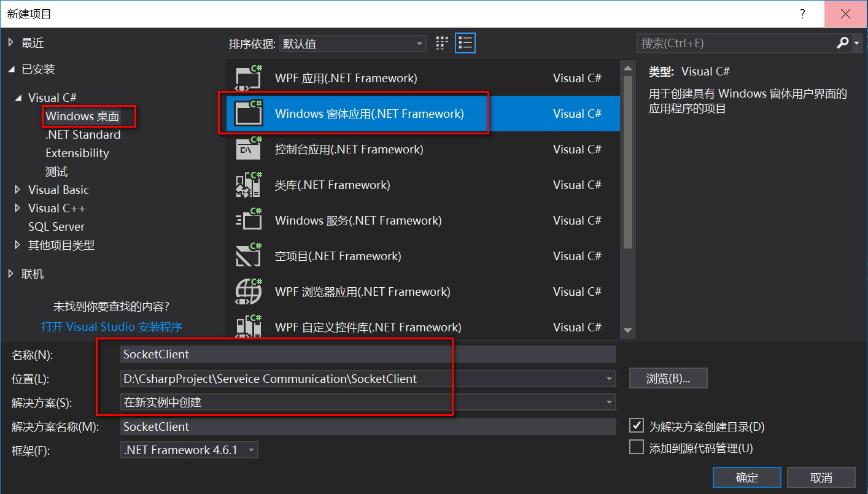
Task: Click the help question mark button
Action: [802, 14]
